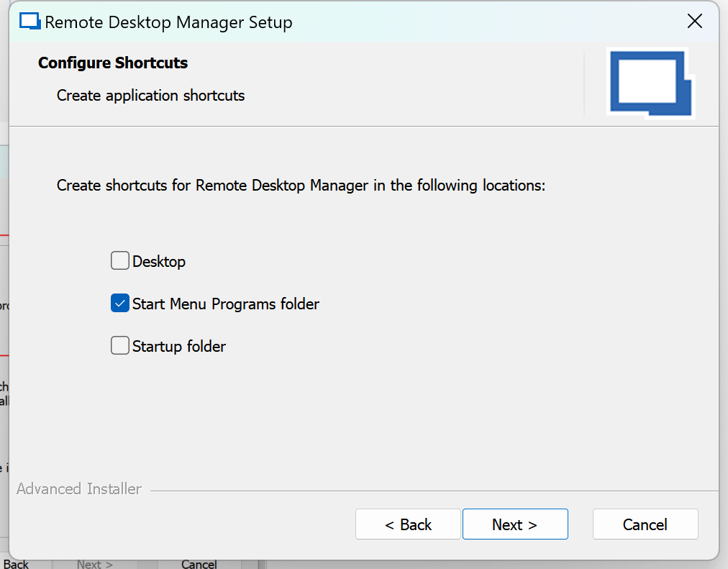This screenshot has height=569, width=728.
Task: Click the "Create application shortcuts" subtitle
Action: 150,96
